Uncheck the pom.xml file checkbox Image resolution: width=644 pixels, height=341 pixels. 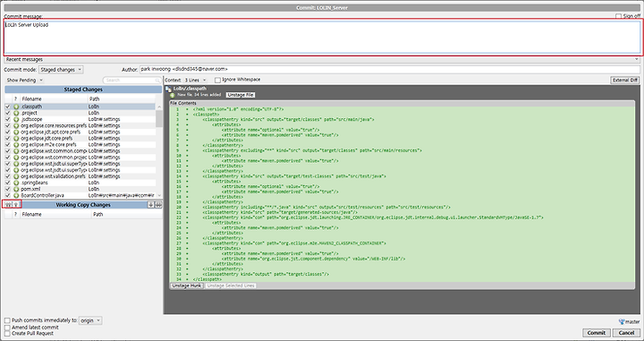click(7, 189)
